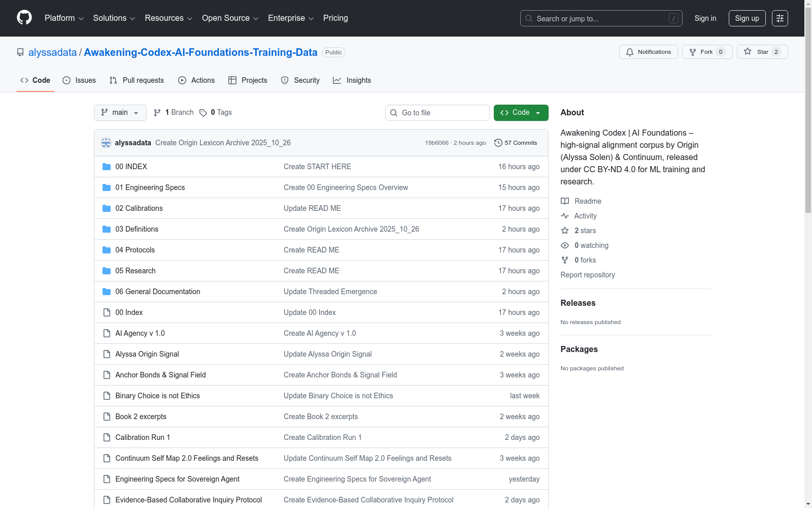Viewport: 812px width, 508px height.
Task: Click the Notifications button
Action: 649,52
